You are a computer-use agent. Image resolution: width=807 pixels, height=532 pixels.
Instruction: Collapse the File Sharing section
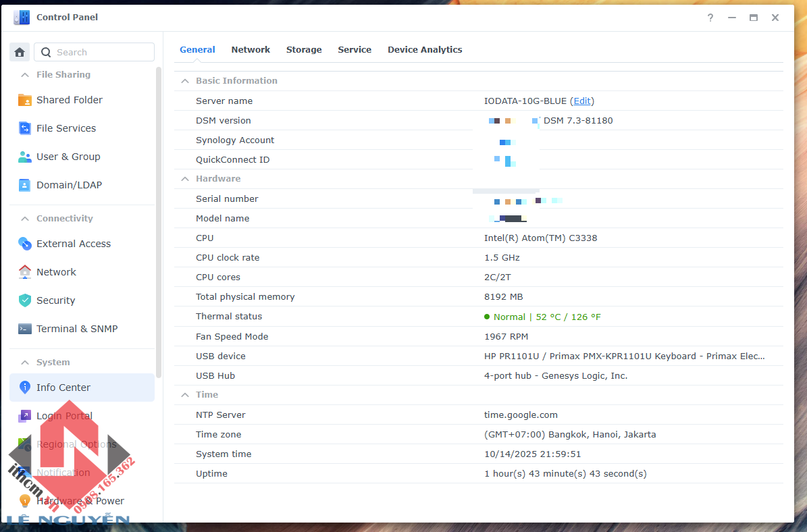coord(25,75)
